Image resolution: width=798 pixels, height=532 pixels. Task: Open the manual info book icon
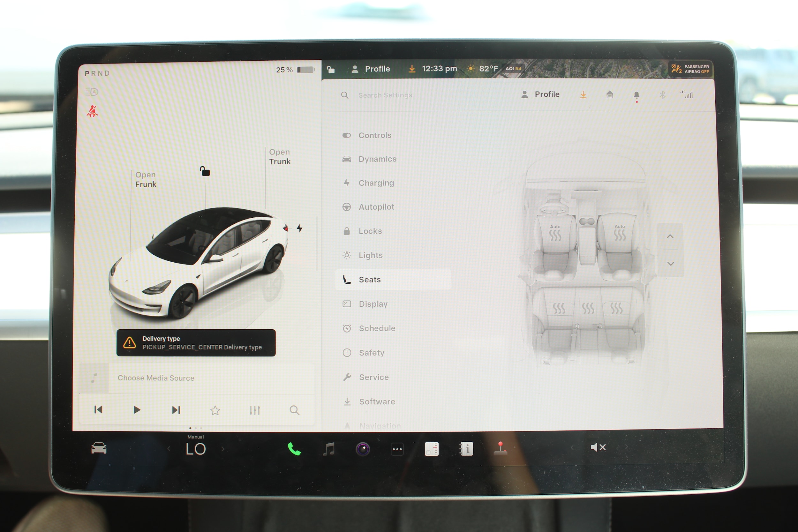point(466,449)
